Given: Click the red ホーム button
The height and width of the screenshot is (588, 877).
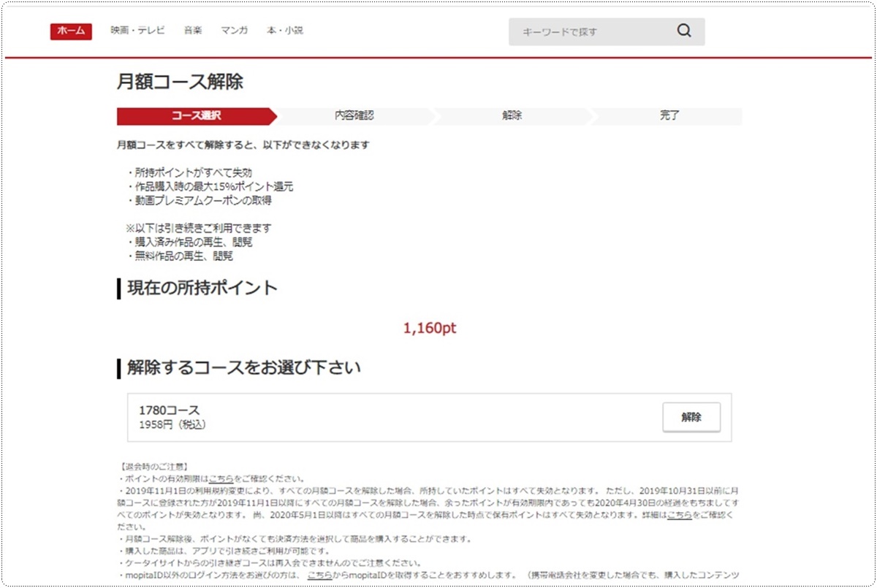Looking at the screenshot, I should (71, 31).
